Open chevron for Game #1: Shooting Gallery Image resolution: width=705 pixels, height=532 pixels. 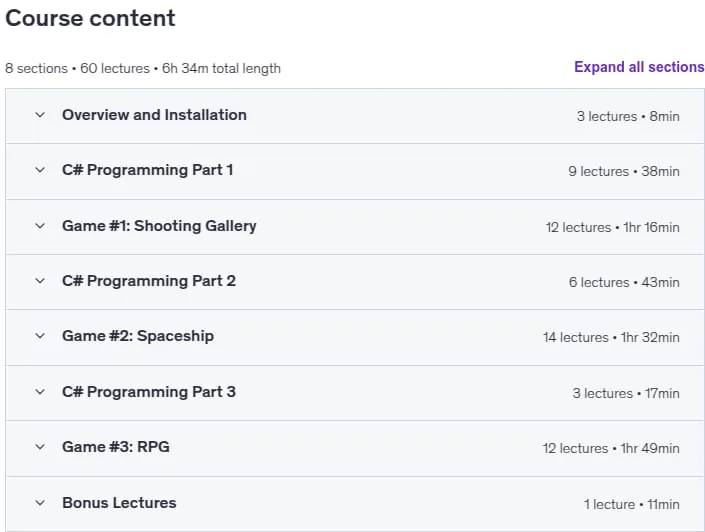click(x=40, y=226)
